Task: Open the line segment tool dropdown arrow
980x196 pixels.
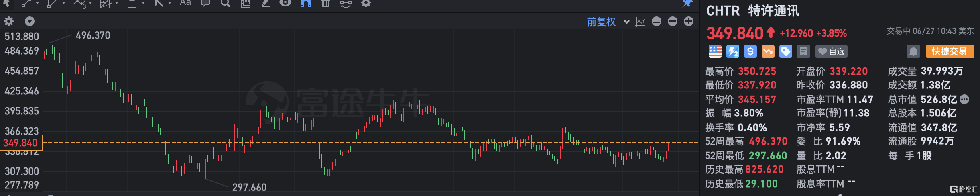Action: [37, 3]
